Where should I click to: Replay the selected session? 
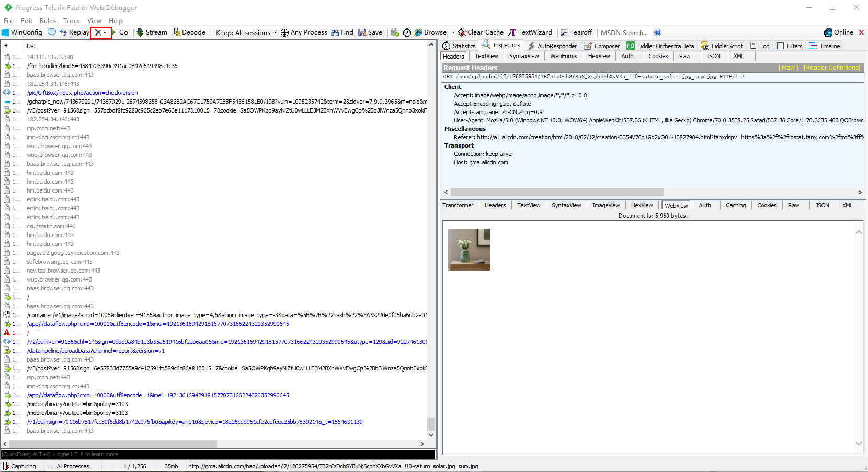click(74, 32)
